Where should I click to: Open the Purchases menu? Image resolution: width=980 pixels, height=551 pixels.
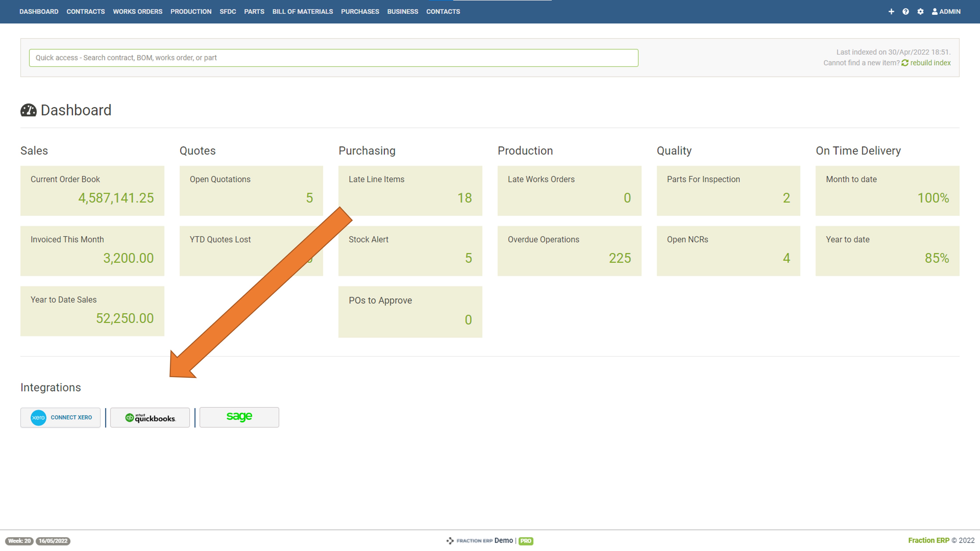pyautogui.click(x=360, y=11)
